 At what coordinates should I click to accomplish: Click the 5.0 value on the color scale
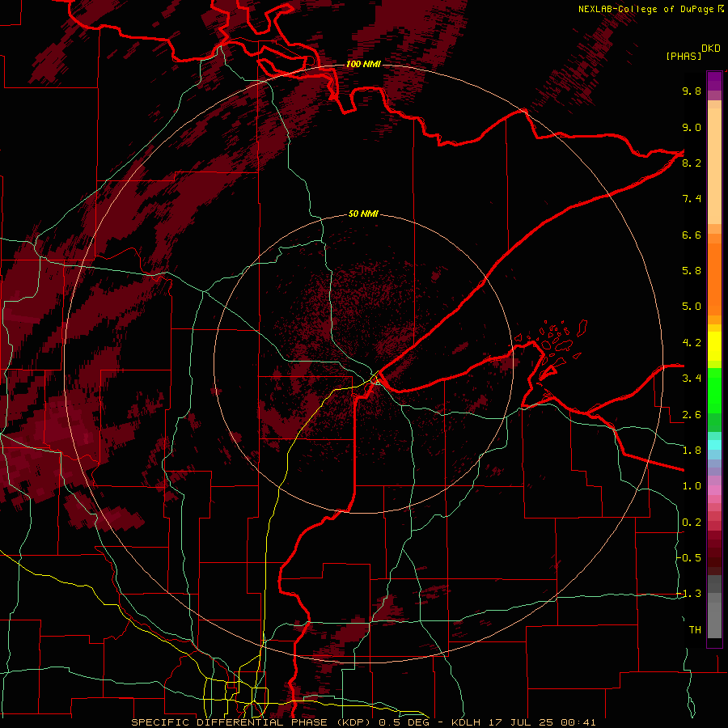coord(692,307)
